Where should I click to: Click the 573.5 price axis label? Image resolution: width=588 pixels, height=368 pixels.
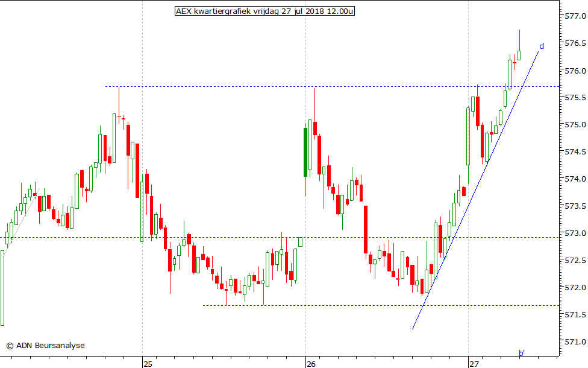click(575, 206)
